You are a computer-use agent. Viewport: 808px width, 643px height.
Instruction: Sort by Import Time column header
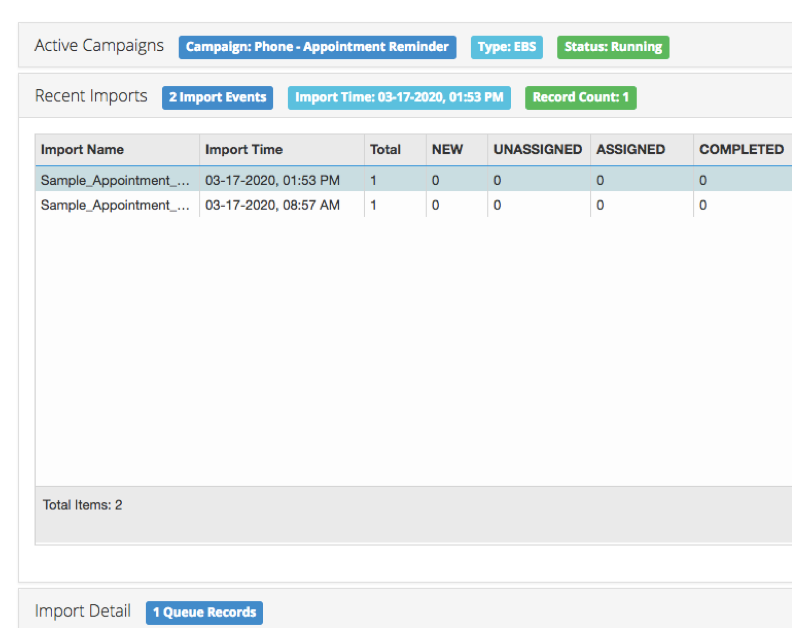[x=282, y=150]
